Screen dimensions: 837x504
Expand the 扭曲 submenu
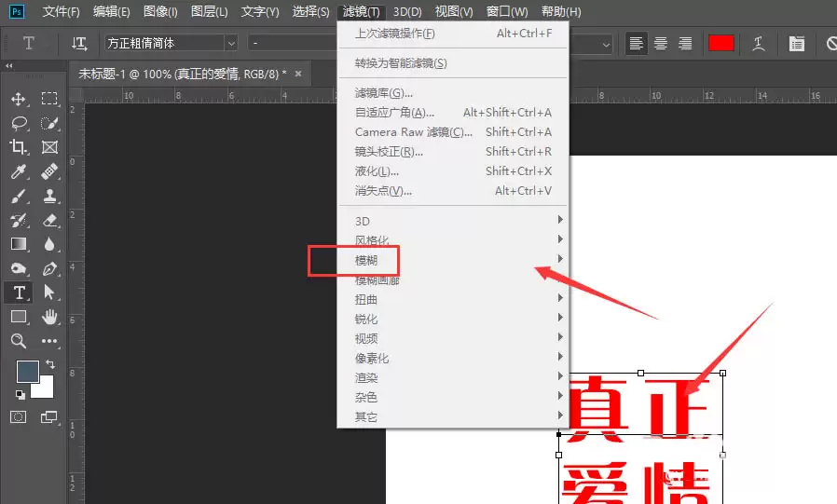pos(453,299)
